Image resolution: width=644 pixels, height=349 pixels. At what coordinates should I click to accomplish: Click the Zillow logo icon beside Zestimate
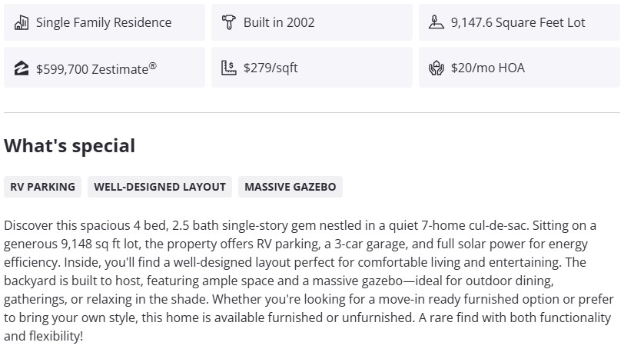22,68
